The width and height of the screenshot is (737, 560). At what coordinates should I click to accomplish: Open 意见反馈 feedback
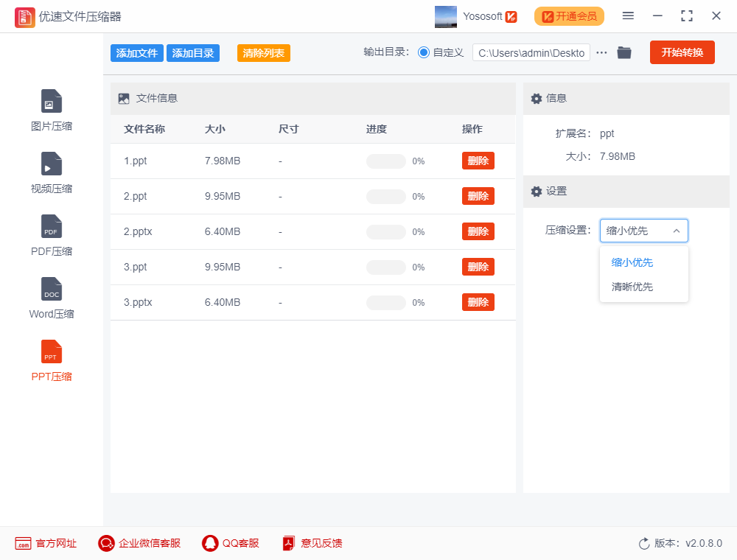click(312, 544)
